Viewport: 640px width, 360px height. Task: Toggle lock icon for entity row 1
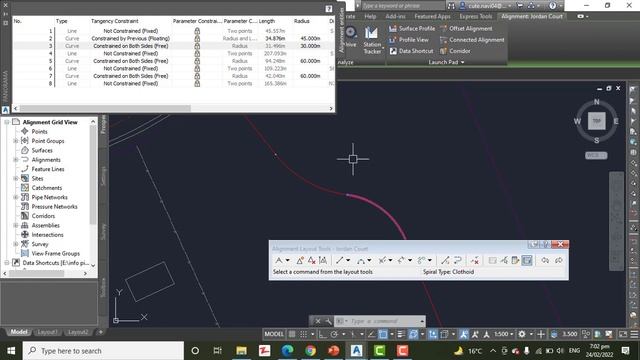(x=197, y=31)
